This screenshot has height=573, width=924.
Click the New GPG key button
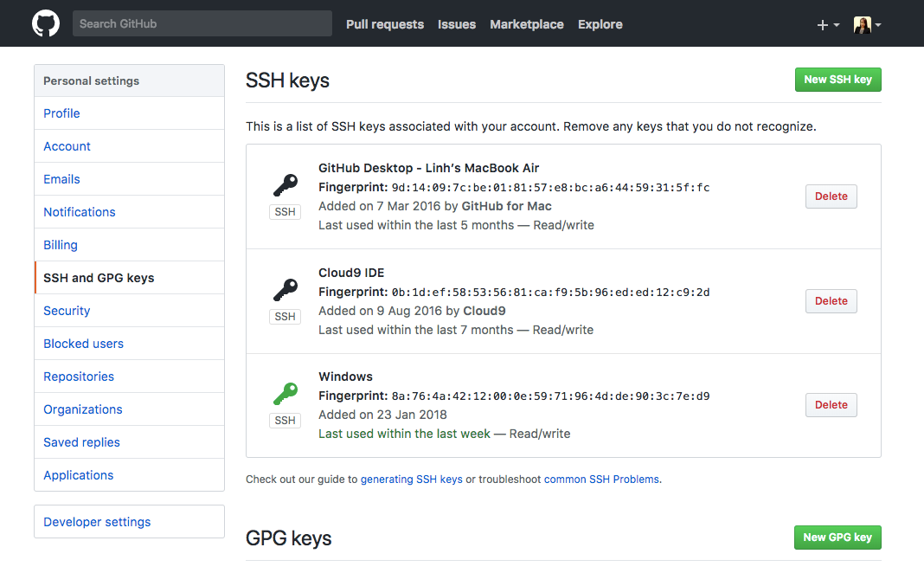837,537
